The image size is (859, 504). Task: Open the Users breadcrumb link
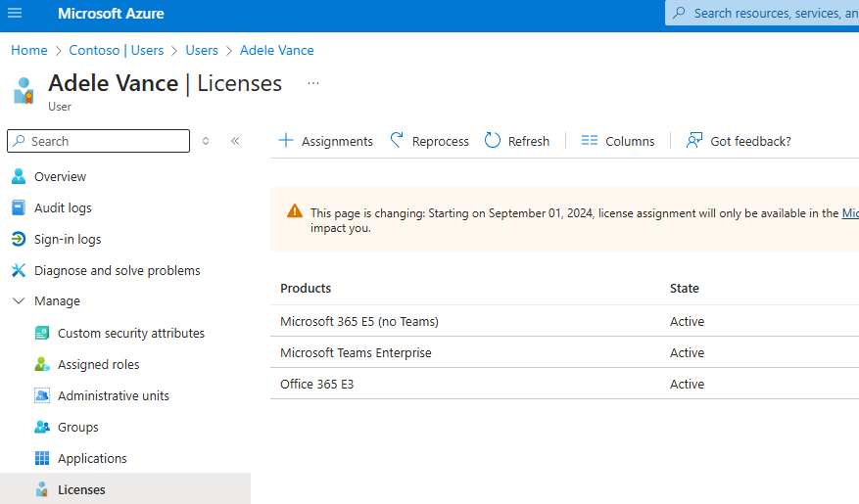coord(202,50)
